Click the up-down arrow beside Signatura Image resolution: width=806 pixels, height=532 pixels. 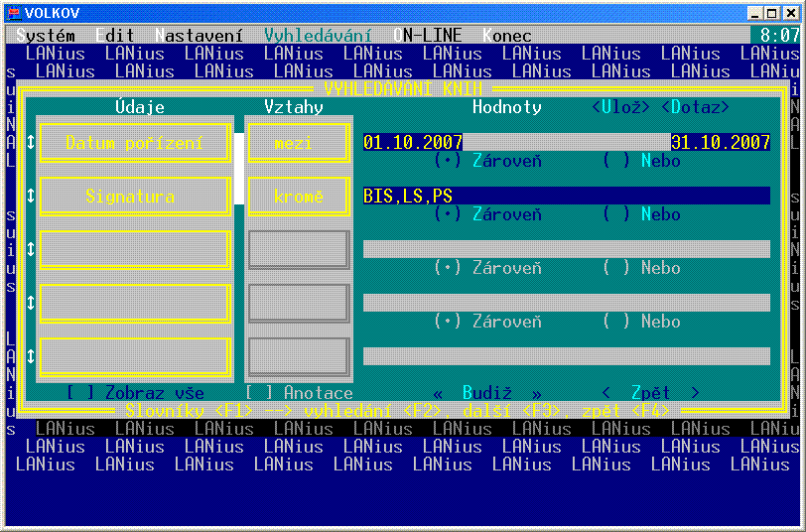pos(31,196)
